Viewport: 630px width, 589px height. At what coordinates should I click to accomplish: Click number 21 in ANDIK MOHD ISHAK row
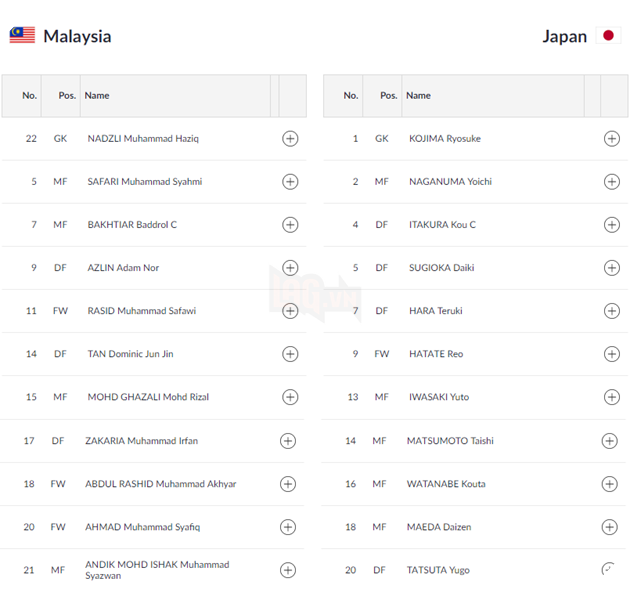coord(29,570)
